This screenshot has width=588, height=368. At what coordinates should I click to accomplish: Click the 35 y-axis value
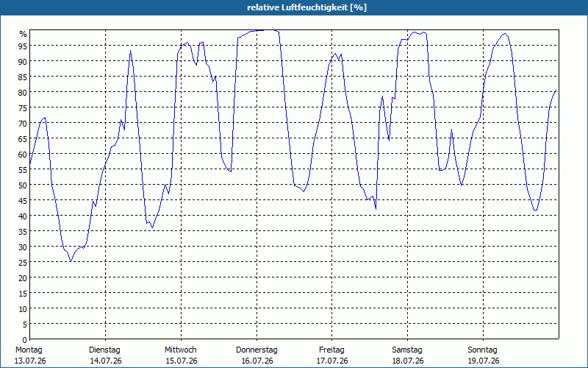23,231
